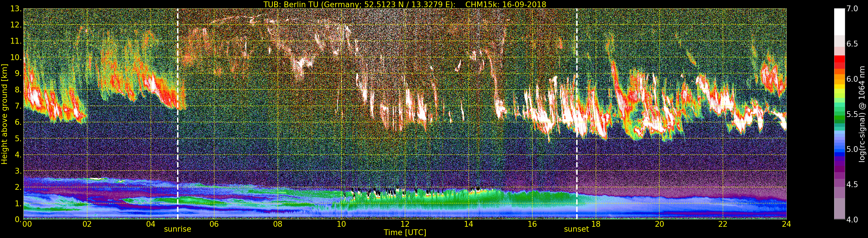Viewport: 868px width, 238px height.
Task: Click the "20" time axis tick label
Action: (659, 224)
